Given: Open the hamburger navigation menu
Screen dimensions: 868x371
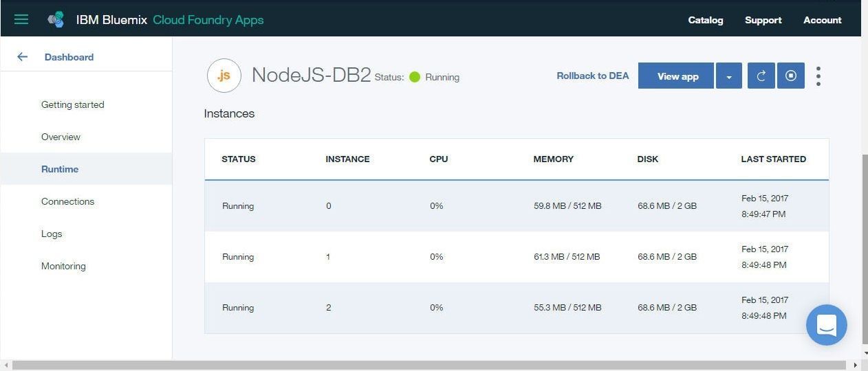Looking at the screenshot, I should [21, 19].
